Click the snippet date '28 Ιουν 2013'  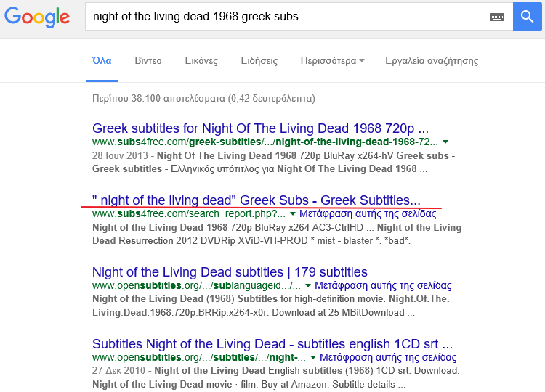[120, 155]
